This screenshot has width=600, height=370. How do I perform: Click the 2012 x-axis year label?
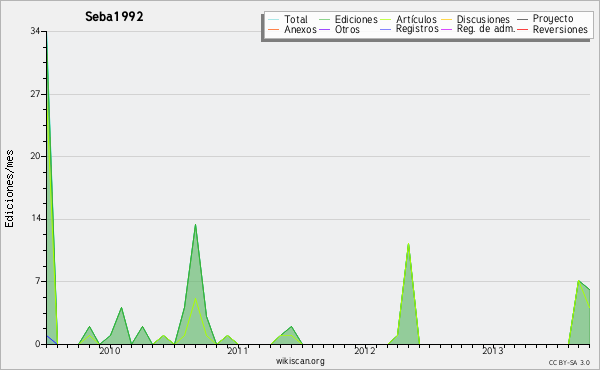[x=365, y=351]
